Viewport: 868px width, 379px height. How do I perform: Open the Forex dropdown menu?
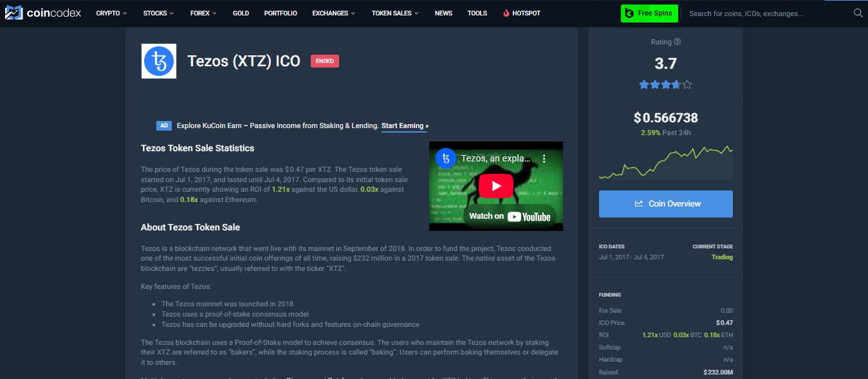203,13
